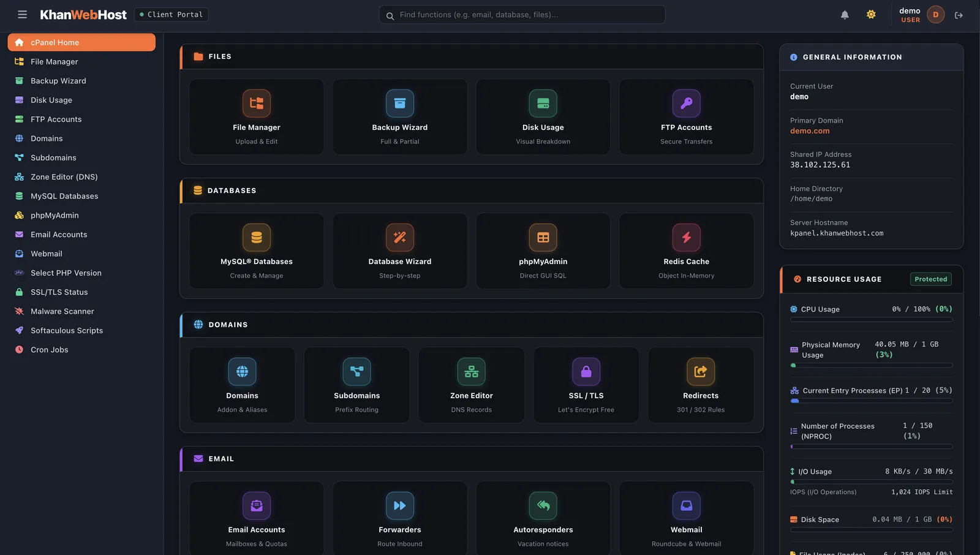Click the /home/demo home directory value
980x555 pixels.
(811, 199)
